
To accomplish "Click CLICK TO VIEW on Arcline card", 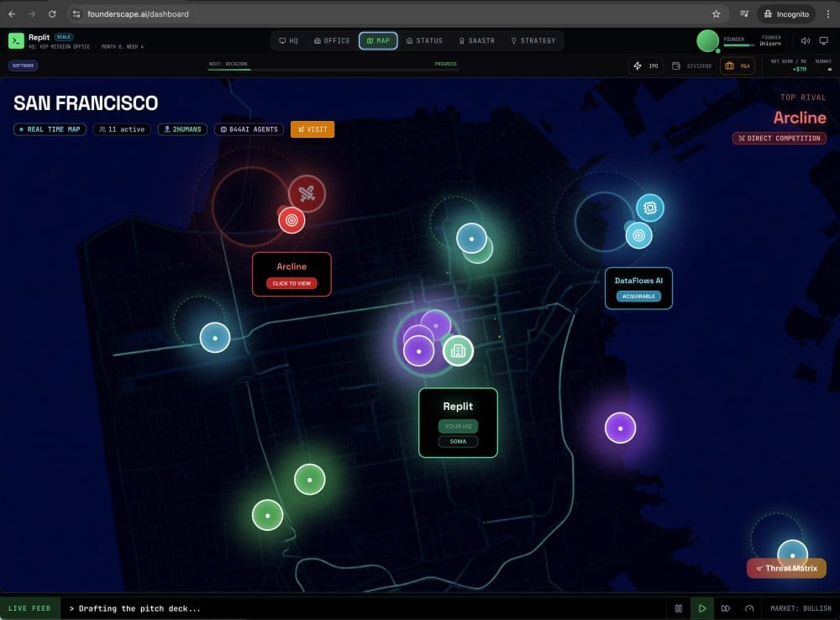I will pyautogui.click(x=291, y=283).
